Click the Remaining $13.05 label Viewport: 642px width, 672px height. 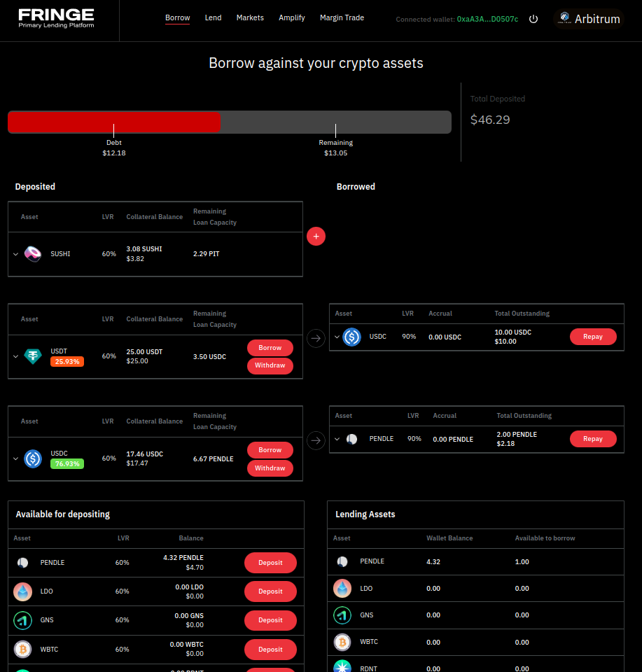pyautogui.click(x=335, y=148)
